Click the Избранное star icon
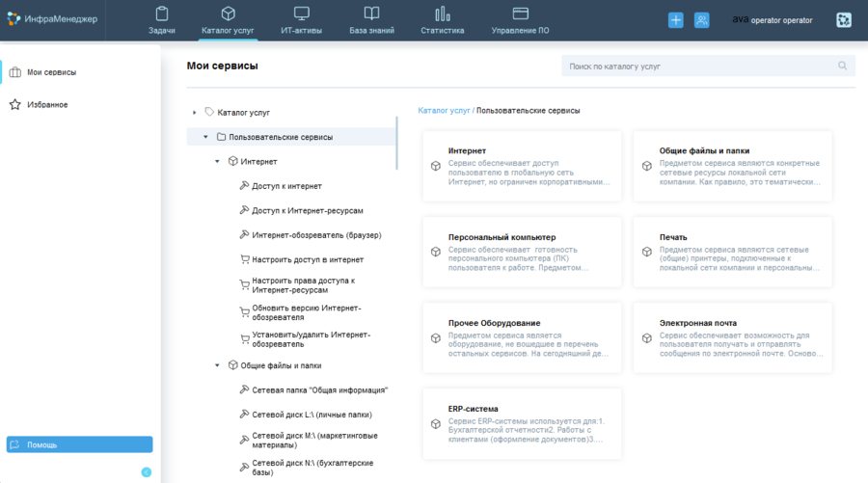Viewport: 868px width, 483px height. tap(14, 104)
